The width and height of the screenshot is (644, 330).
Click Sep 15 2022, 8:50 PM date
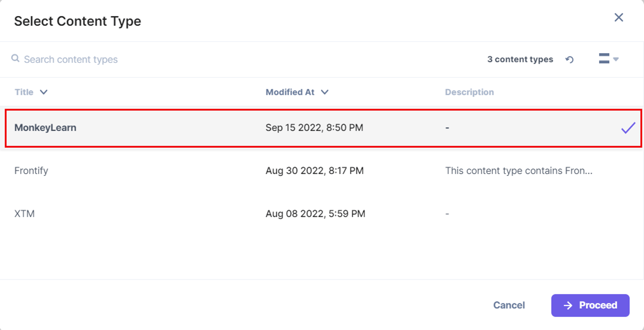(x=314, y=127)
